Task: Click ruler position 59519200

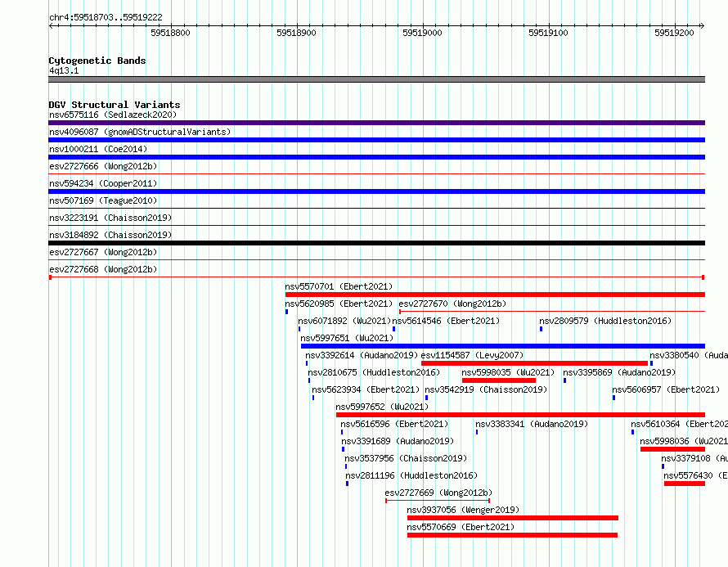Action: pyautogui.click(x=674, y=33)
